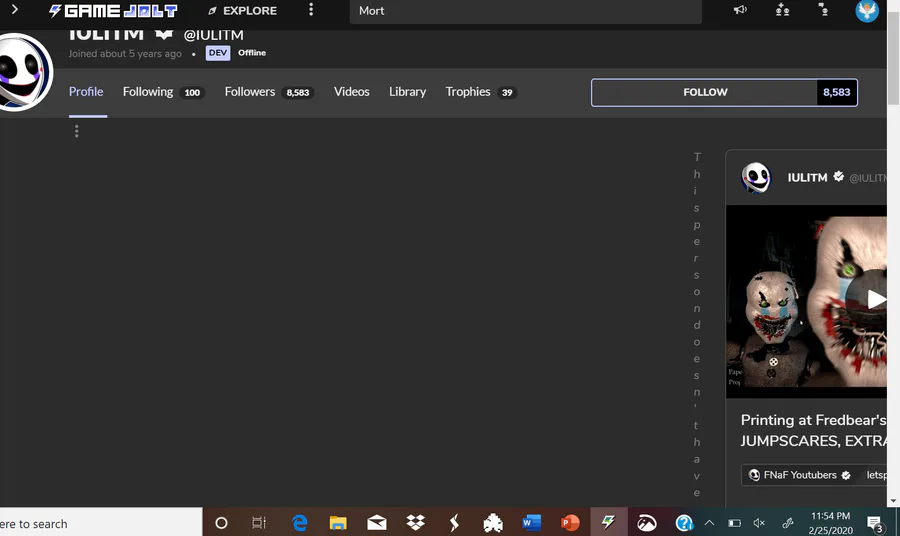Viewport: 900px width, 536px height.
Task: Expand the sidebar with the top-left chevron
Action: (x=15, y=10)
